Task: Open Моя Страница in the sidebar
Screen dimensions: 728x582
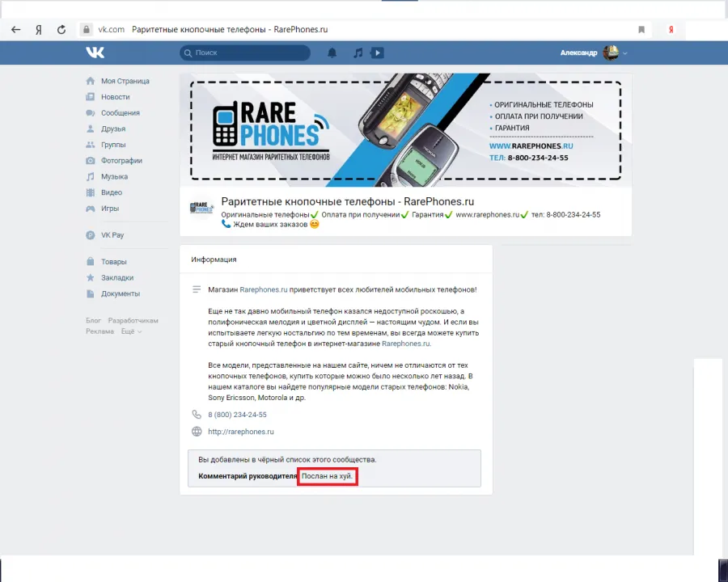Action: (x=125, y=81)
